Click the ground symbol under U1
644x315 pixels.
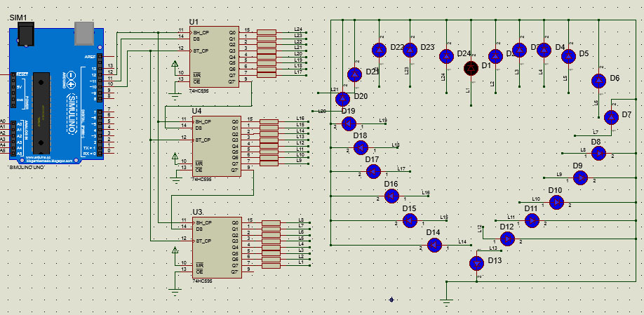pos(175,90)
